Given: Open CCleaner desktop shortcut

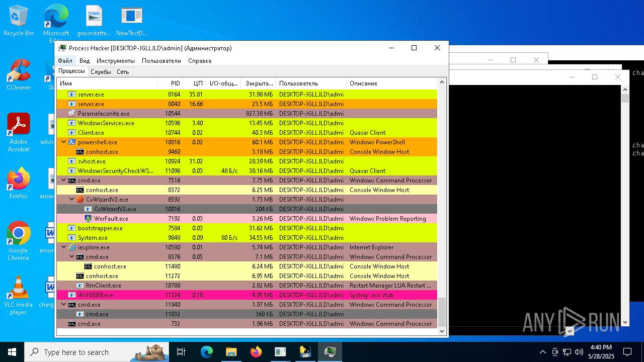Looking at the screenshot, I should pyautogui.click(x=19, y=75).
